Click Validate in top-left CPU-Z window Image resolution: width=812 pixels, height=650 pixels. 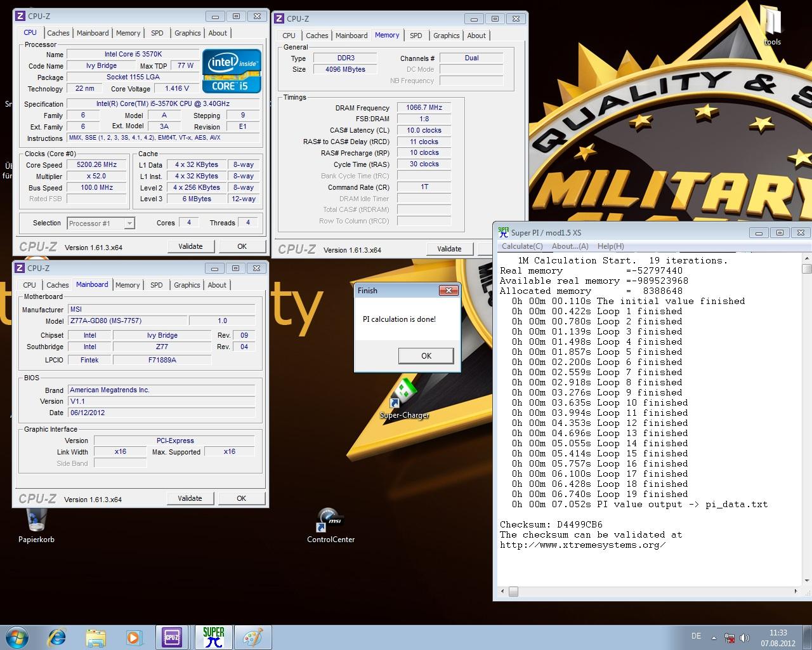[190, 246]
